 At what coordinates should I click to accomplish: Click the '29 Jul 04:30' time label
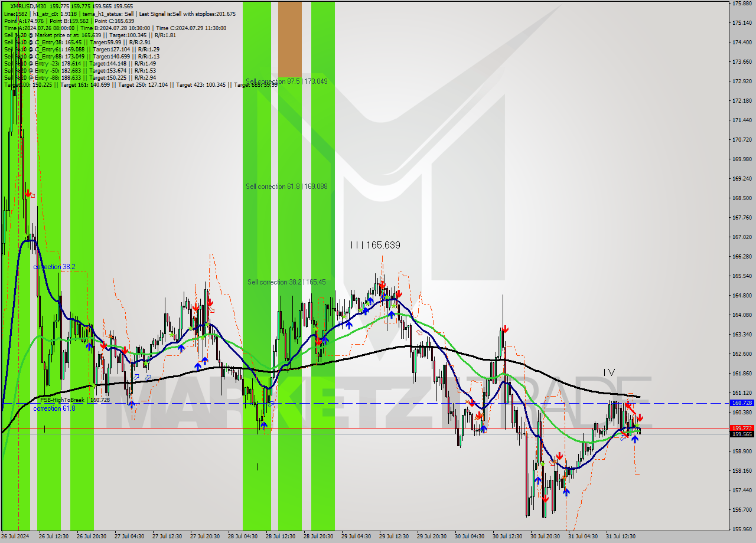[356, 537]
